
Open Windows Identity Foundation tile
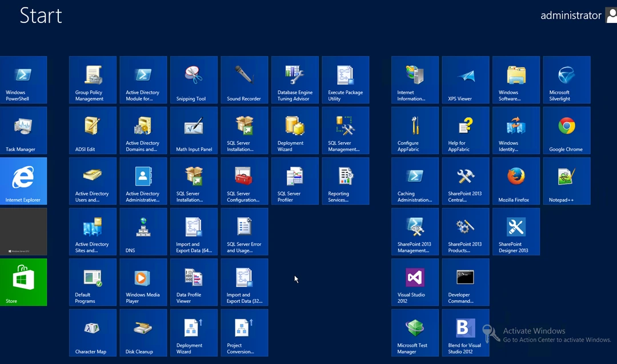point(516,130)
